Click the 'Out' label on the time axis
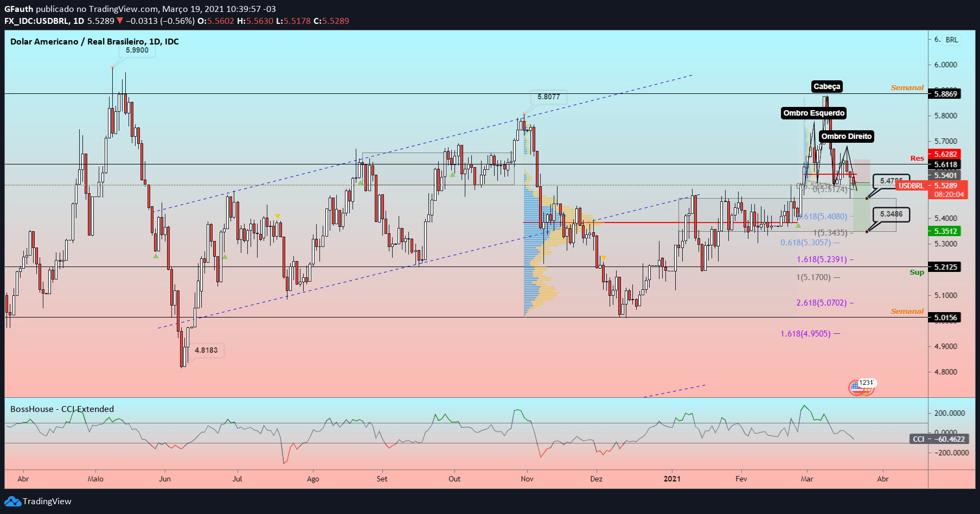The height and width of the screenshot is (514, 980). [x=454, y=479]
